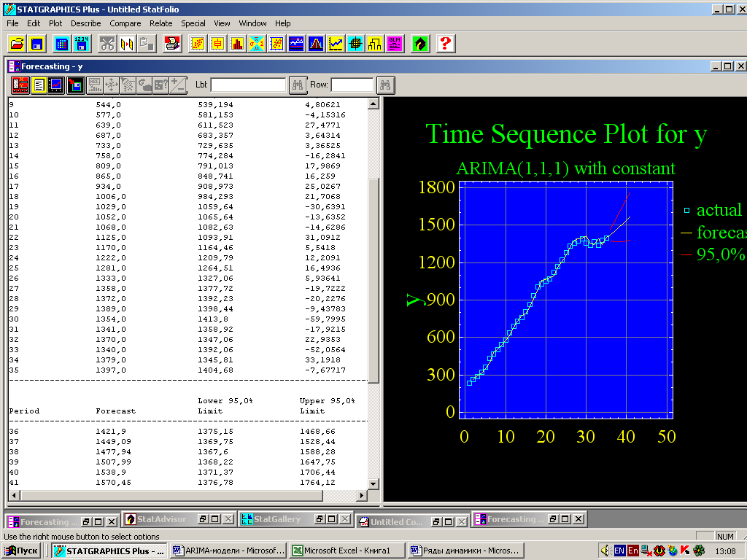Click the graphical options chart icon
The image size is (747, 560).
pos(56,85)
